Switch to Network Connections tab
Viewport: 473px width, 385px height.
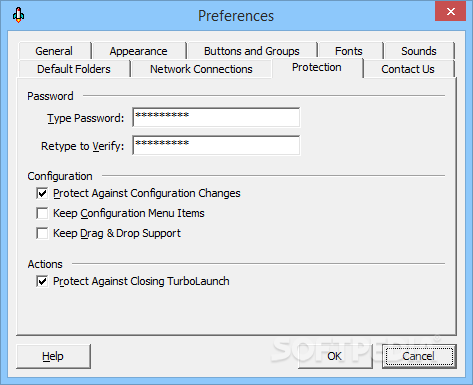point(201,69)
